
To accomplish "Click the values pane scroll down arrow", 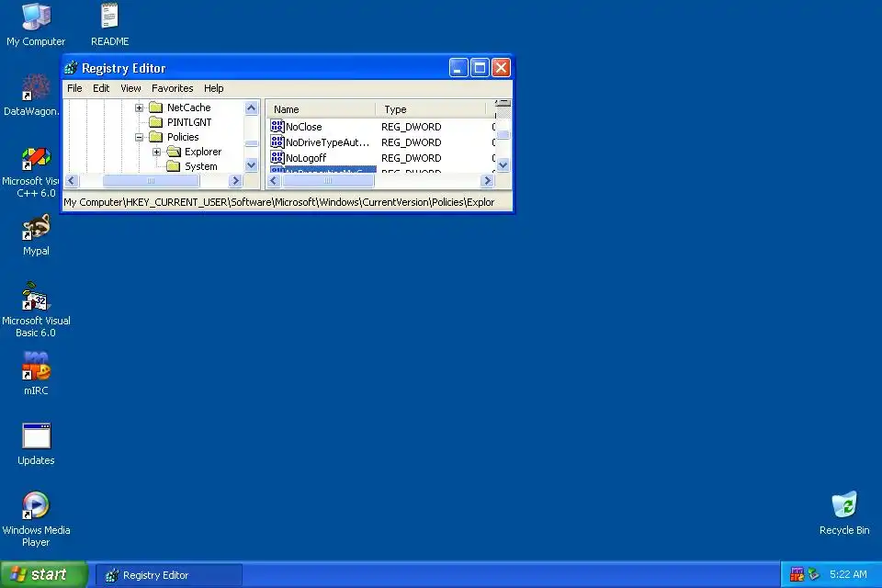I will tap(503, 164).
